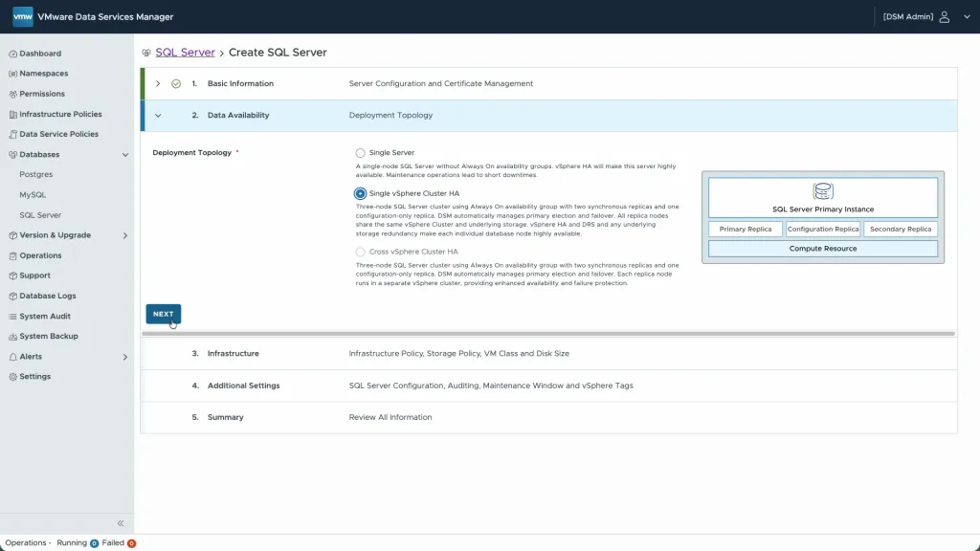The image size is (980, 551).
Task: Select the Single Server radio option
Action: pyautogui.click(x=360, y=153)
